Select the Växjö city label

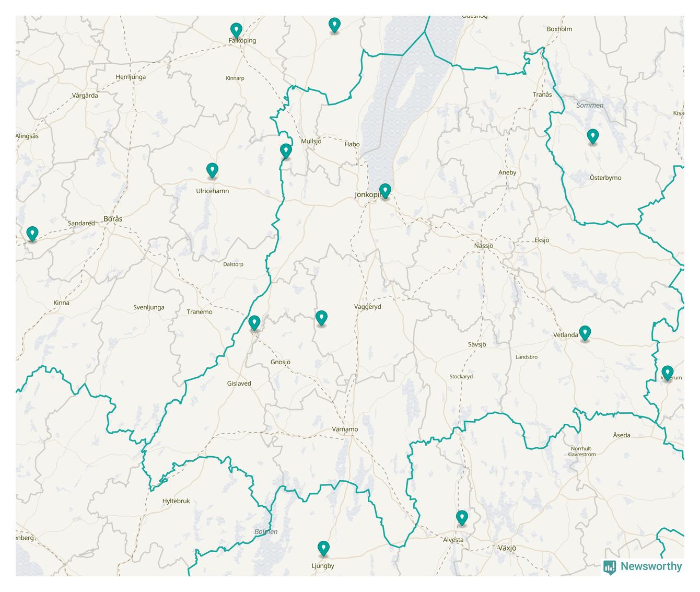pyautogui.click(x=507, y=548)
